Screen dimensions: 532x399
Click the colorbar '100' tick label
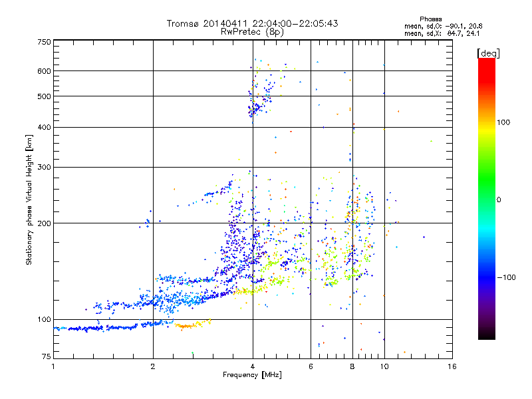point(503,122)
